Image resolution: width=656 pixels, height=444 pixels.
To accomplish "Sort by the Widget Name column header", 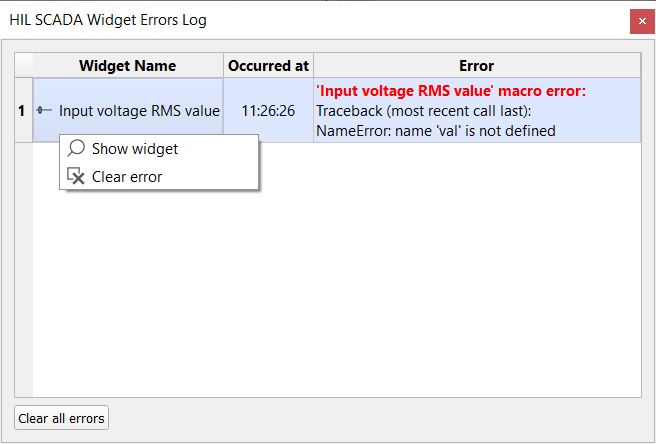I will [128, 66].
